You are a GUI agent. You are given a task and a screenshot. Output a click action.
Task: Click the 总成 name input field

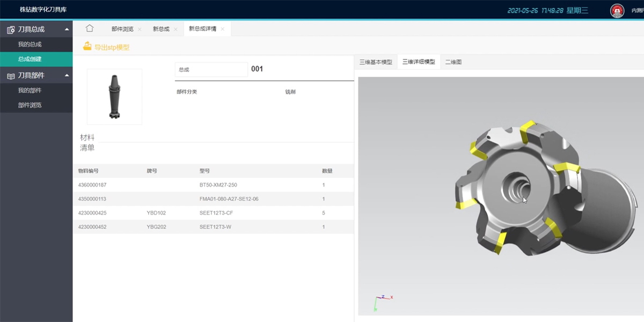(211, 69)
